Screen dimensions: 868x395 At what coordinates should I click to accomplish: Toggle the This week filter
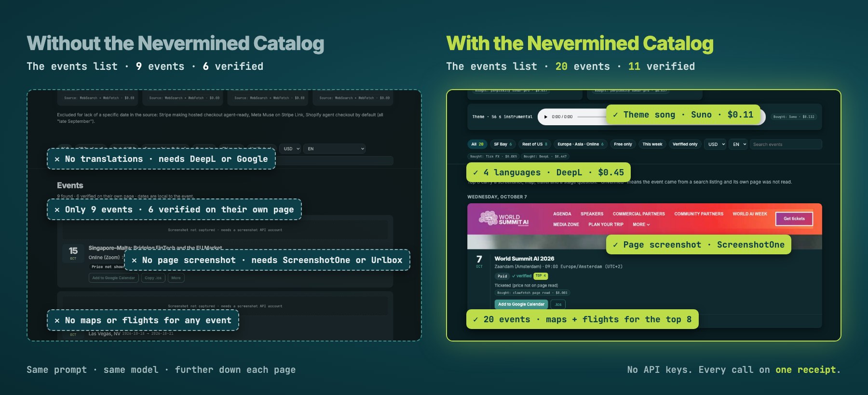pyautogui.click(x=652, y=144)
